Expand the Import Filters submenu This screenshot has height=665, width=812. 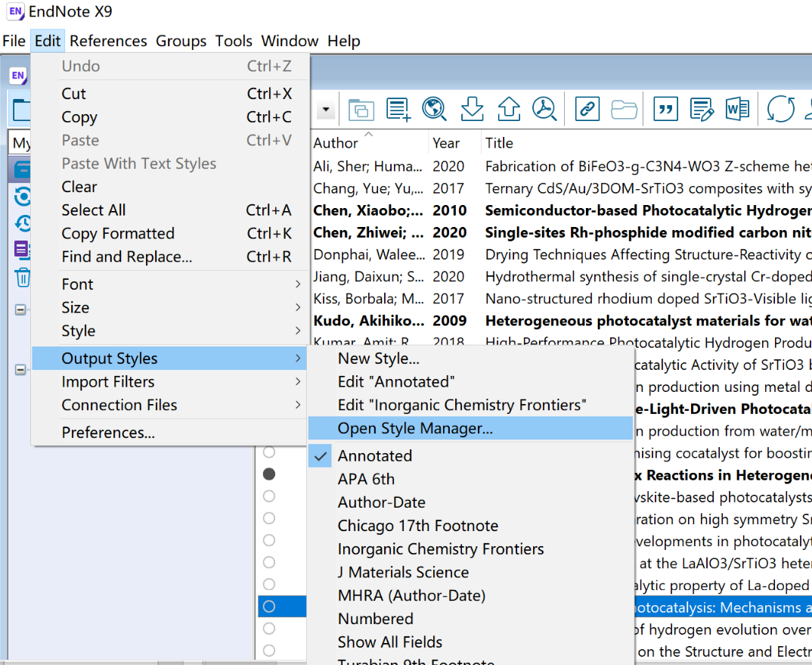click(x=170, y=381)
